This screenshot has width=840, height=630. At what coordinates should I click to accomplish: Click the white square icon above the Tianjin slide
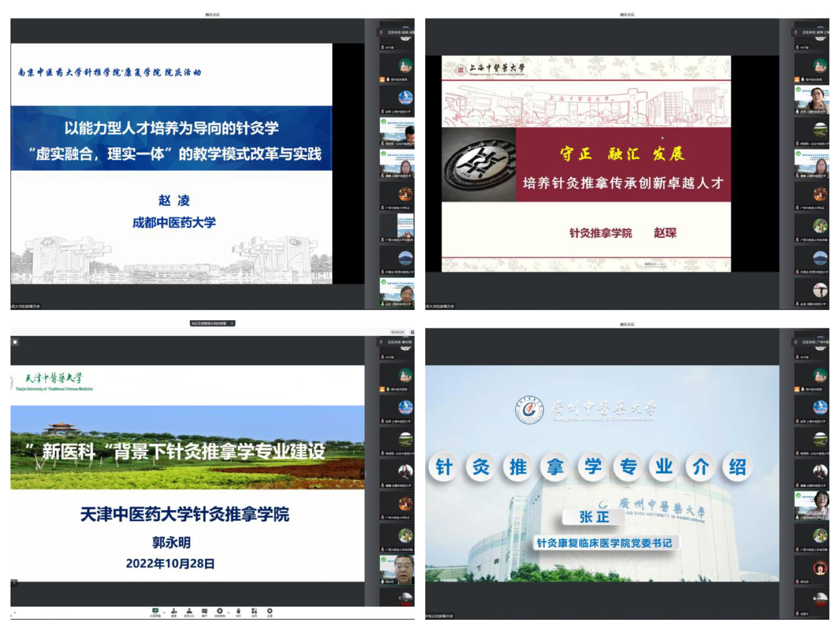(15, 342)
